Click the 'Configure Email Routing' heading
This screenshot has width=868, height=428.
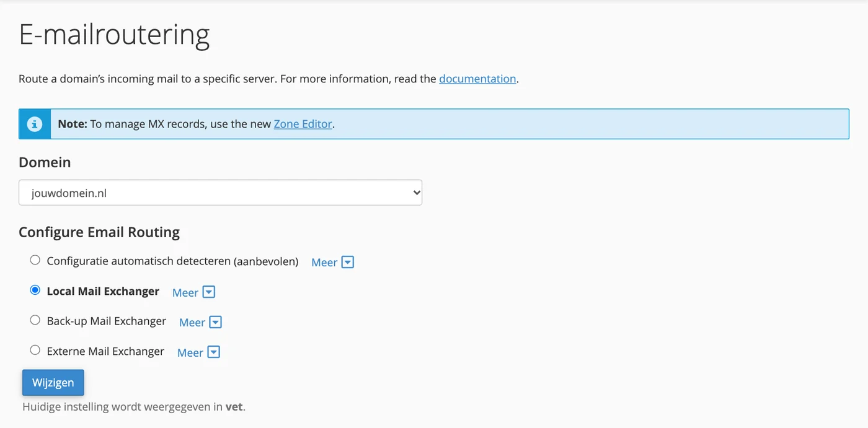coord(99,232)
